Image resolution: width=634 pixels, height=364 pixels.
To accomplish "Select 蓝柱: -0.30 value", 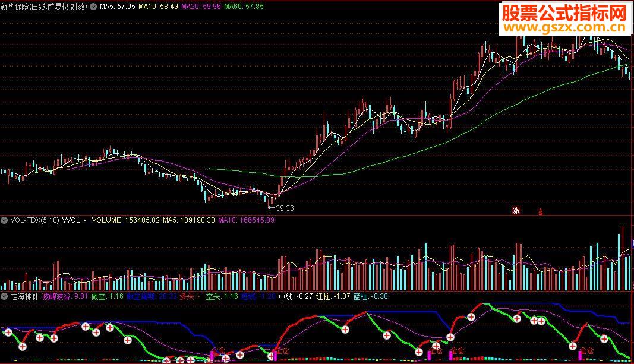I will coord(370,296).
